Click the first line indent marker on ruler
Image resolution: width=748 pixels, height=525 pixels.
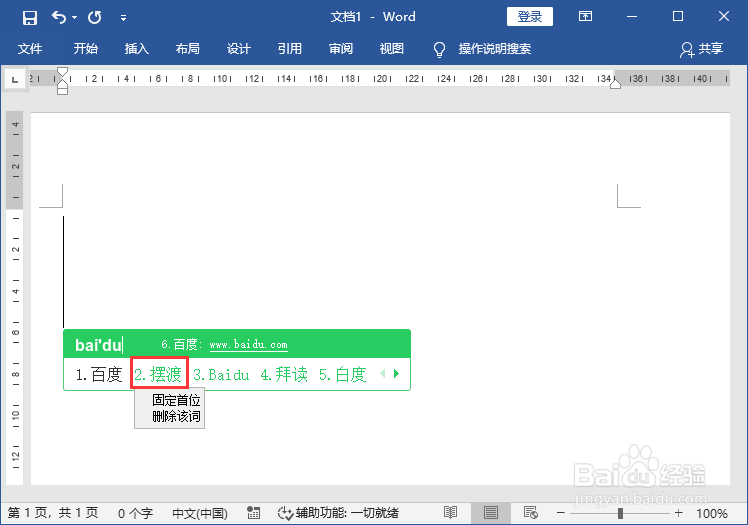[62, 72]
